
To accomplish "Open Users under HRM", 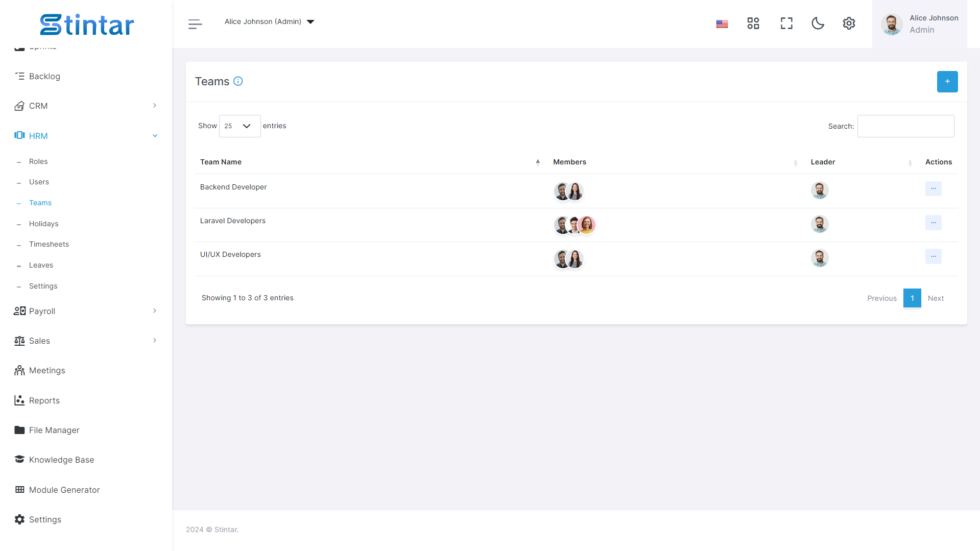I will tap(39, 182).
